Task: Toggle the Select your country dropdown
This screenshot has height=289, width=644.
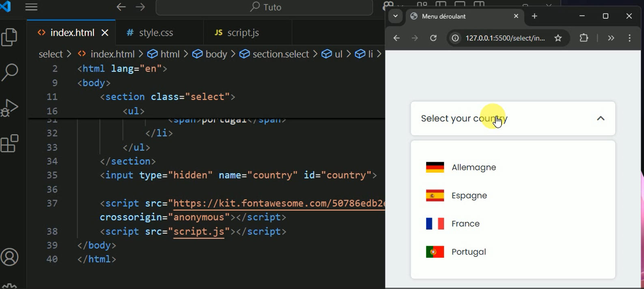Action: click(513, 118)
